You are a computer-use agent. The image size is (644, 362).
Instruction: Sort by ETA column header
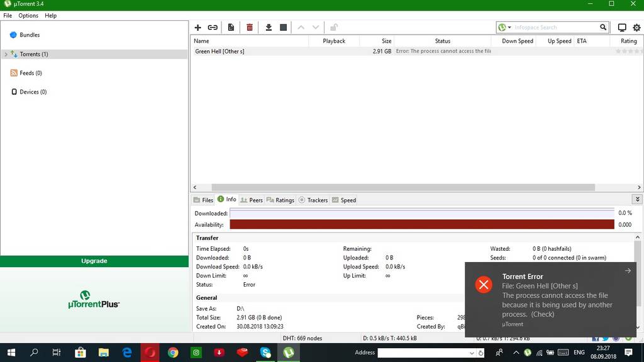(x=591, y=41)
